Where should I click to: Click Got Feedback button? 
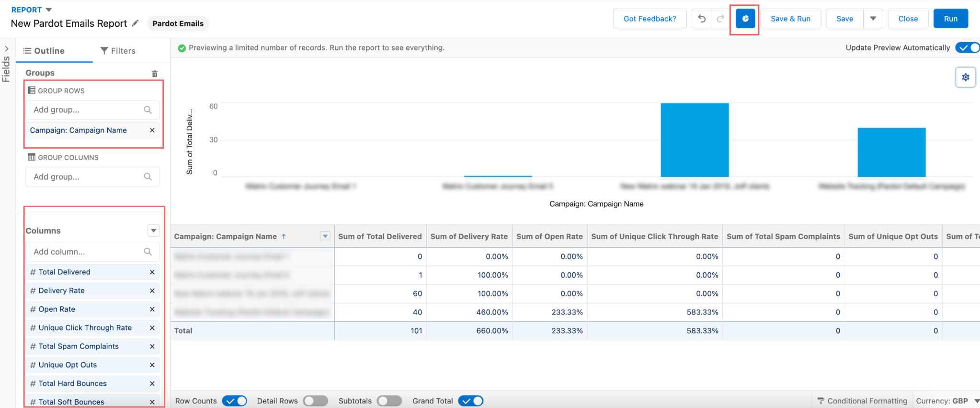[650, 19]
